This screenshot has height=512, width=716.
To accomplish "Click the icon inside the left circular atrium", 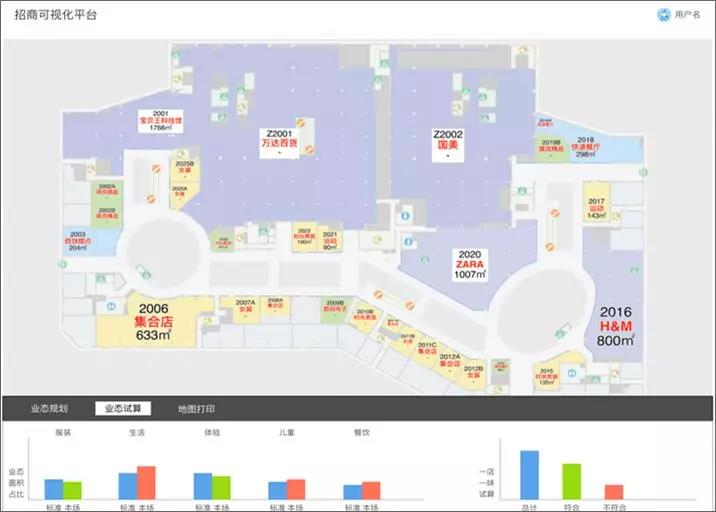I will tap(142, 270).
